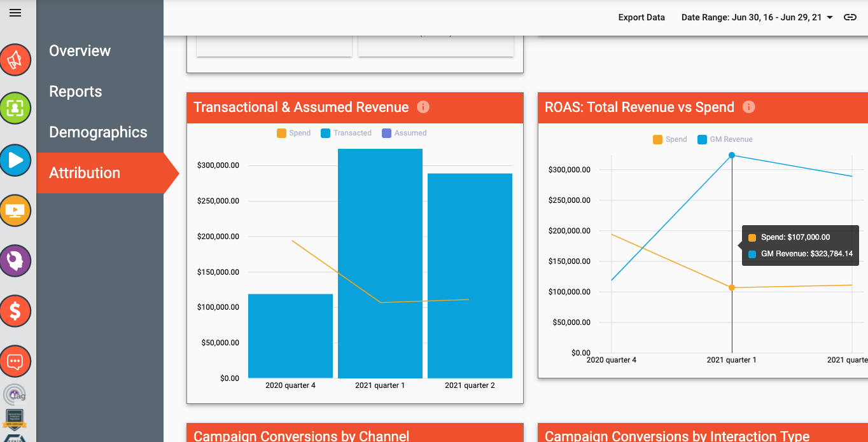
Task: Select the purple audience-profile icon
Action: pos(15,261)
